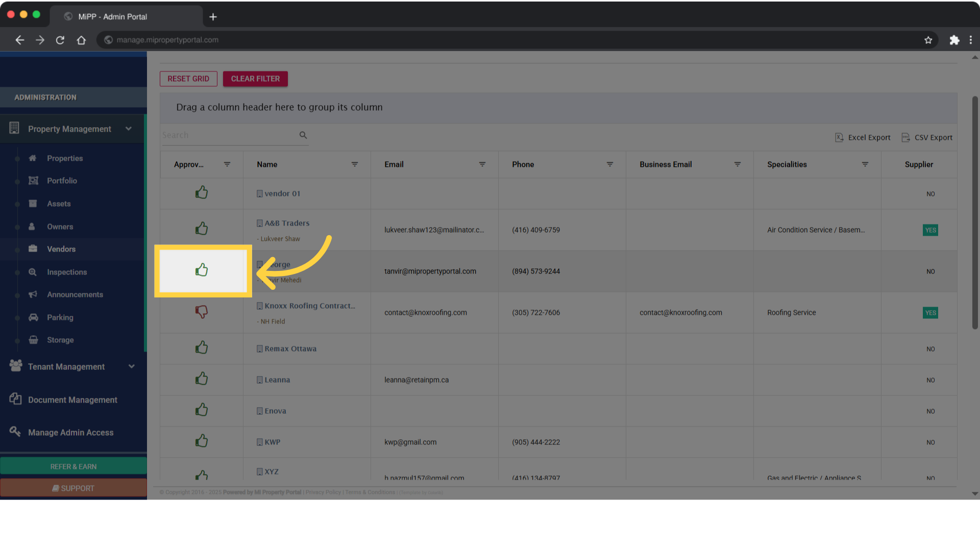Click the document icon beside XYZ
The image size is (980, 551).
[x=260, y=472]
